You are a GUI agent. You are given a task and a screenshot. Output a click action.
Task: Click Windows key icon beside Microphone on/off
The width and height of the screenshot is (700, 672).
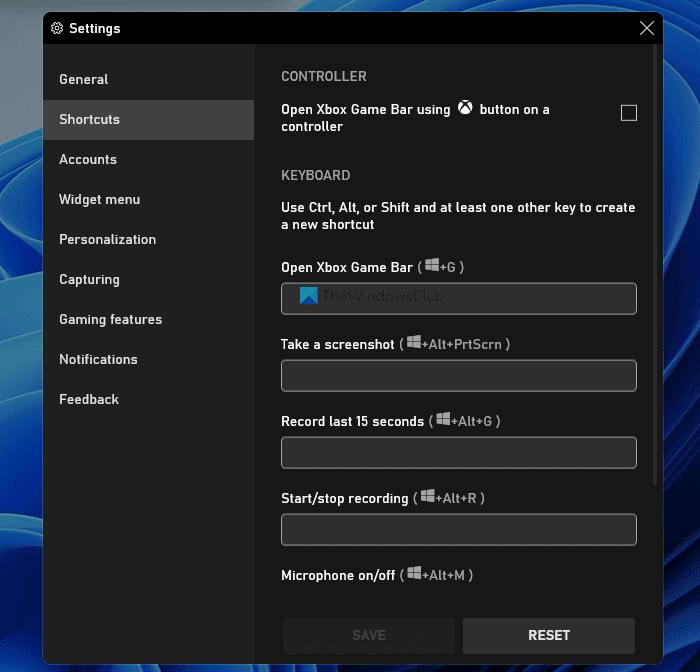point(414,573)
